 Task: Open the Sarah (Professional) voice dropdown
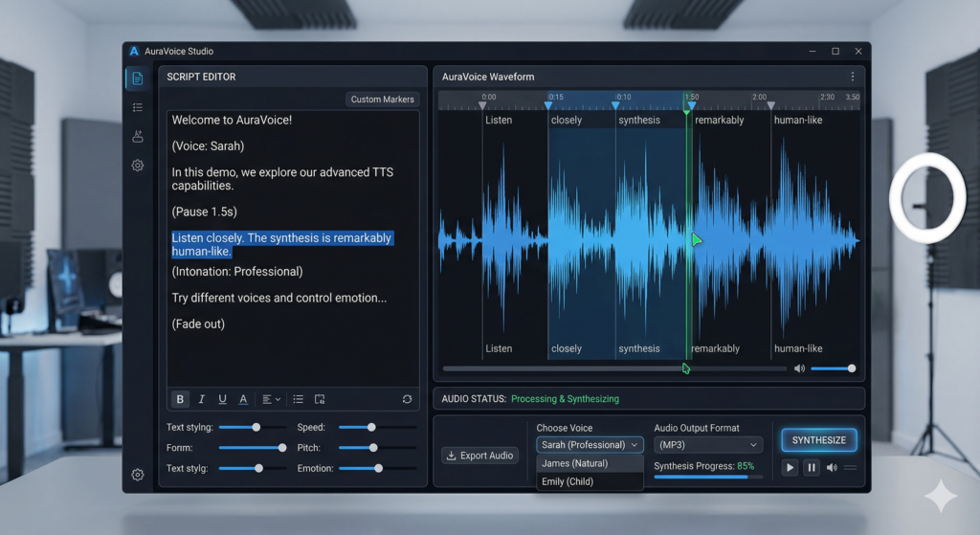click(x=590, y=445)
